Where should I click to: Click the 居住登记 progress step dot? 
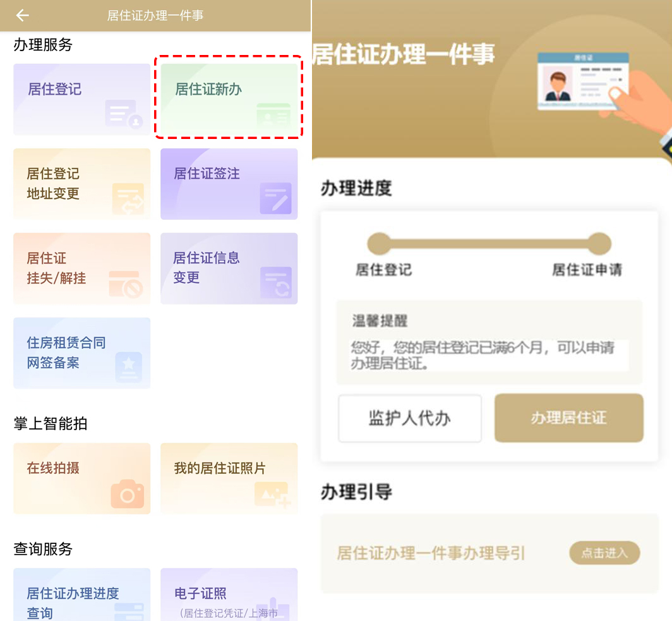click(x=380, y=243)
